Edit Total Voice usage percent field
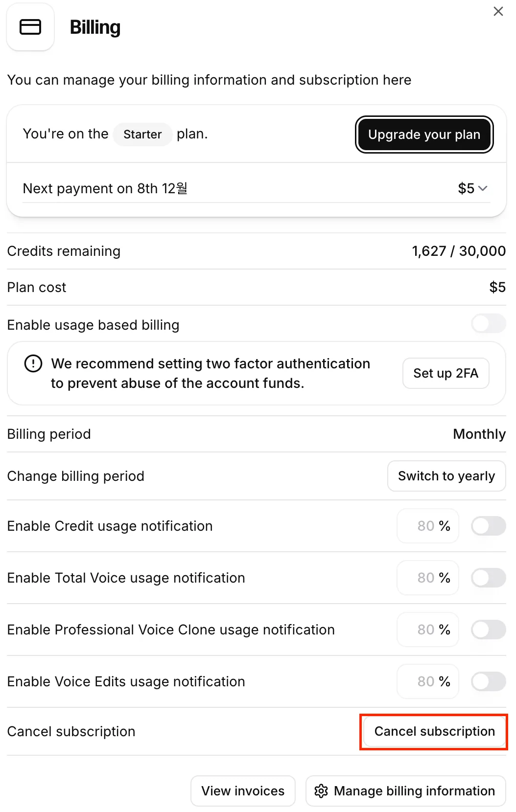The image size is (516, 812). [428, 578]
